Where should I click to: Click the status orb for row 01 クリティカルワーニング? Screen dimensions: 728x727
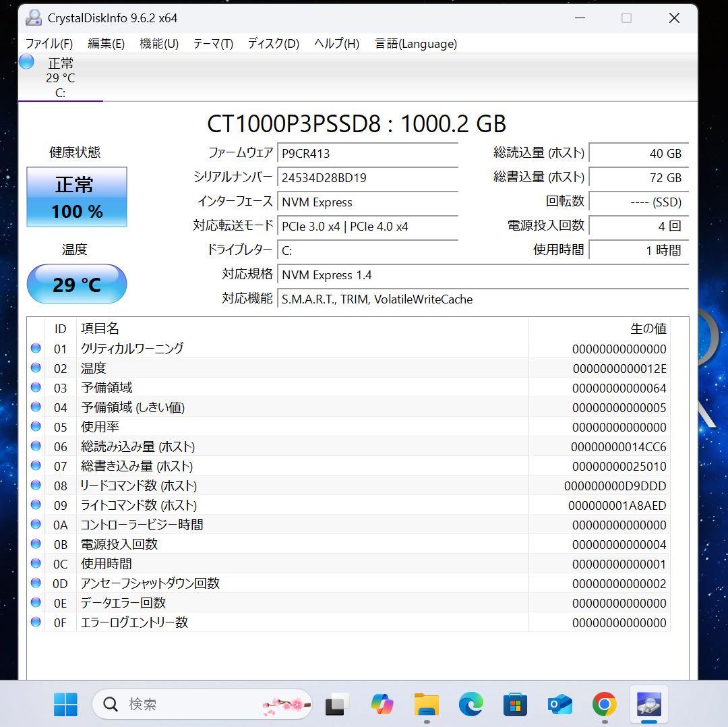tap(36, 348)
